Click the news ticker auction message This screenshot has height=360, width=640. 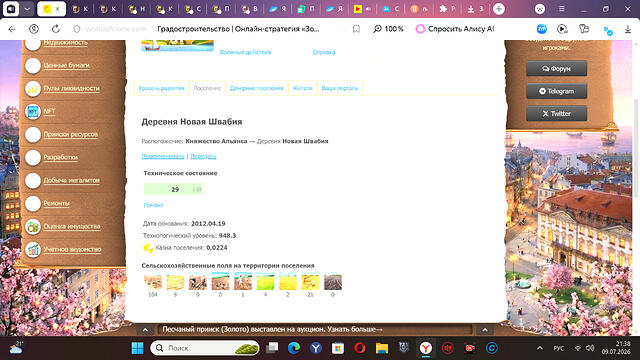(272, 329)
